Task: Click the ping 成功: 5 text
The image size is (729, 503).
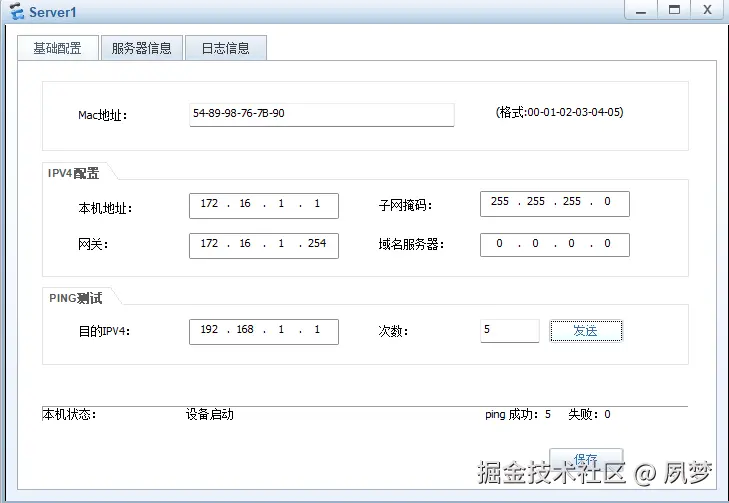Action: tap(518, 414)
